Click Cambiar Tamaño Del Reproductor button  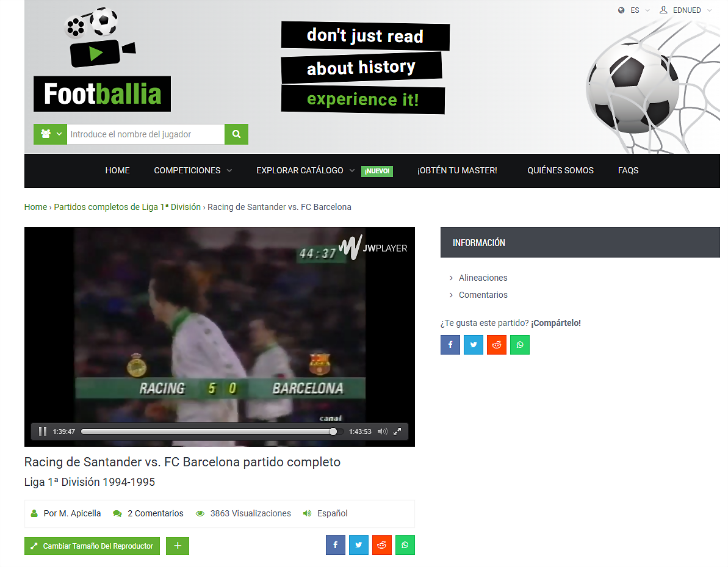(92, 546)
